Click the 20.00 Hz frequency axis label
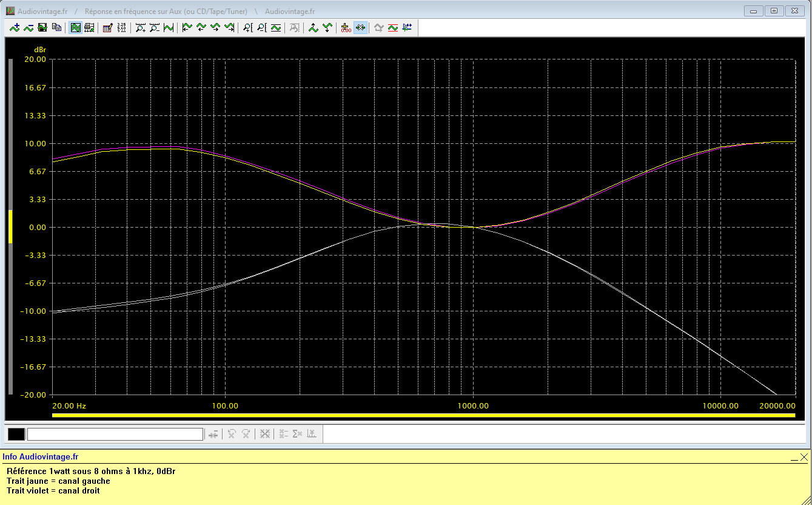The image size is (812, 505). (x=69, y=405)
